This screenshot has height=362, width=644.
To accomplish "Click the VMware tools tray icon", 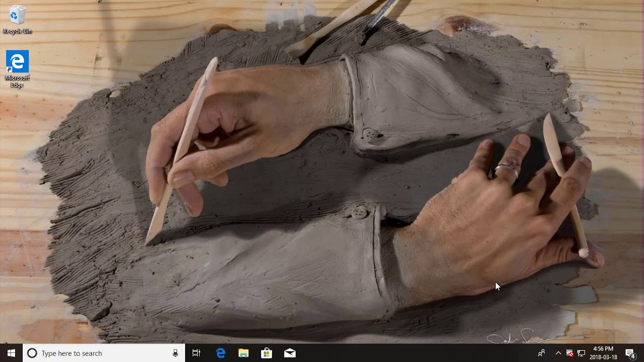I will coord(570,353).
